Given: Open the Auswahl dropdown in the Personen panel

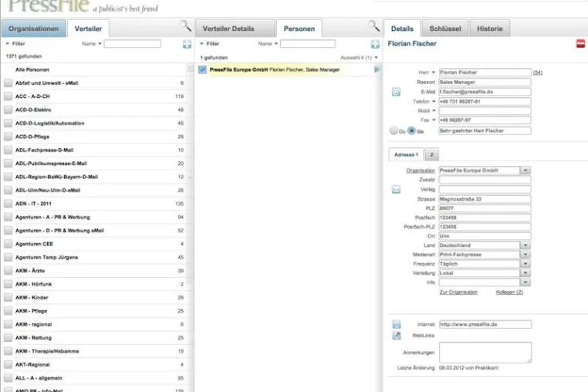Looking at the screenshot, I should 360,58.
